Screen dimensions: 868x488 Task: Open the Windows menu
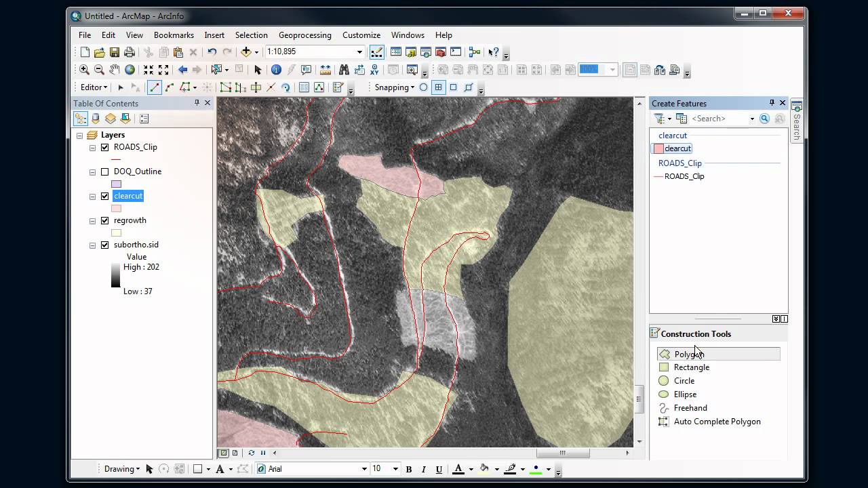(408, 35)
